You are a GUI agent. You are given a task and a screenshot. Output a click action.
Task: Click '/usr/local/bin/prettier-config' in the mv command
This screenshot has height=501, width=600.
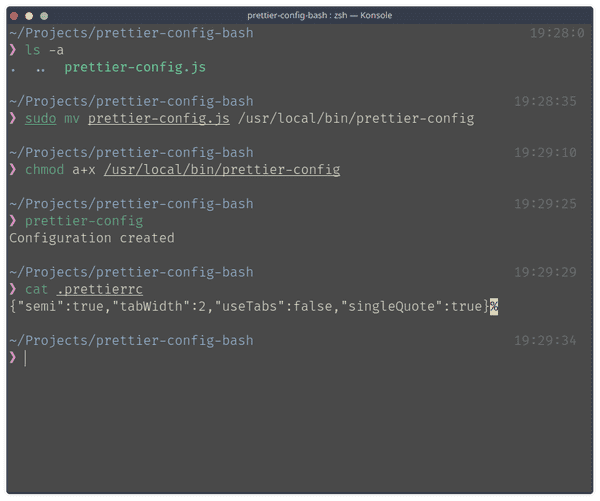(x=356, y=119)
